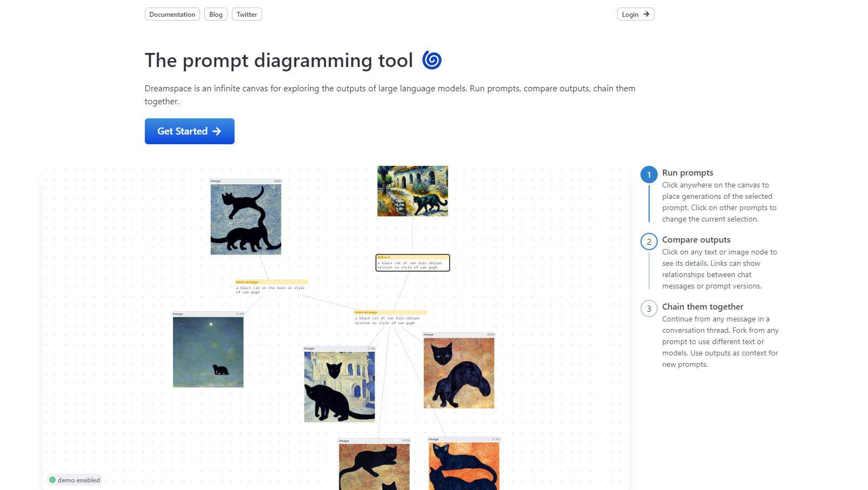This screenshot has width=868, height=490.
Task: Select step 3 circle for Chain them together
Action: [649, 308]
